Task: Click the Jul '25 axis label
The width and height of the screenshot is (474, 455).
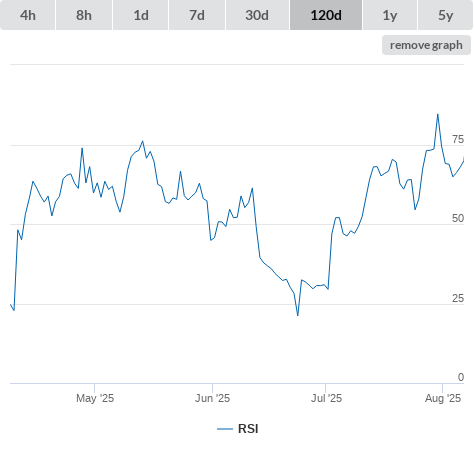Action: (326, 398)
